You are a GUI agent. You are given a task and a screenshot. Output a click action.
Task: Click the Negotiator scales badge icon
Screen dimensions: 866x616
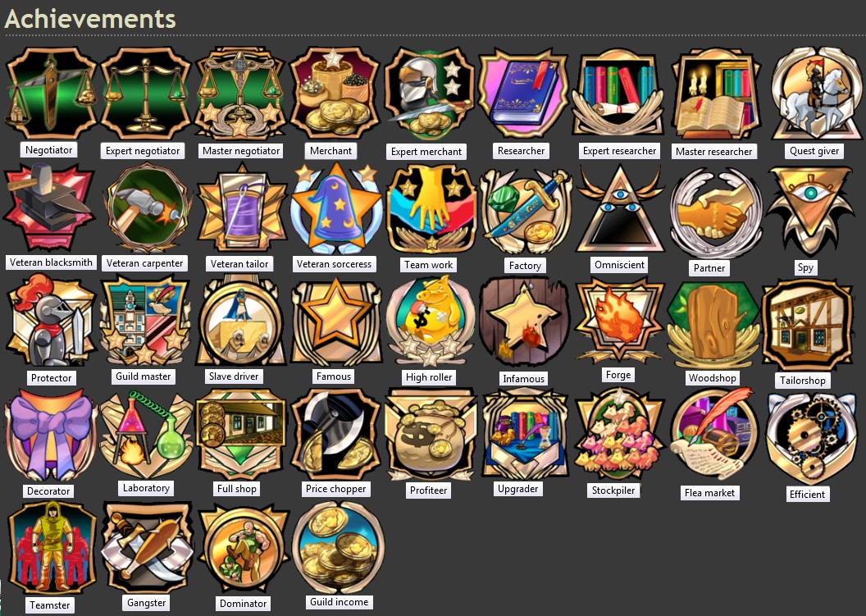pos(51,93)
